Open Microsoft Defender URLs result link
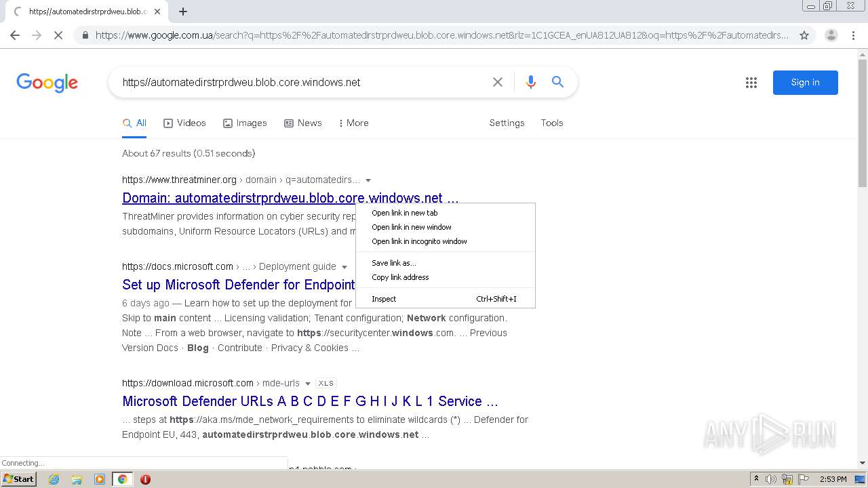Screen dimensions: 868x488 (310, 401)
